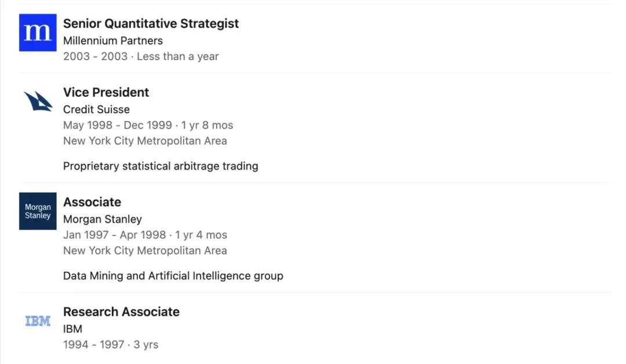Click the Credit Suisse sail logo
The image size is (626, 364).
(x=38, y=101)
